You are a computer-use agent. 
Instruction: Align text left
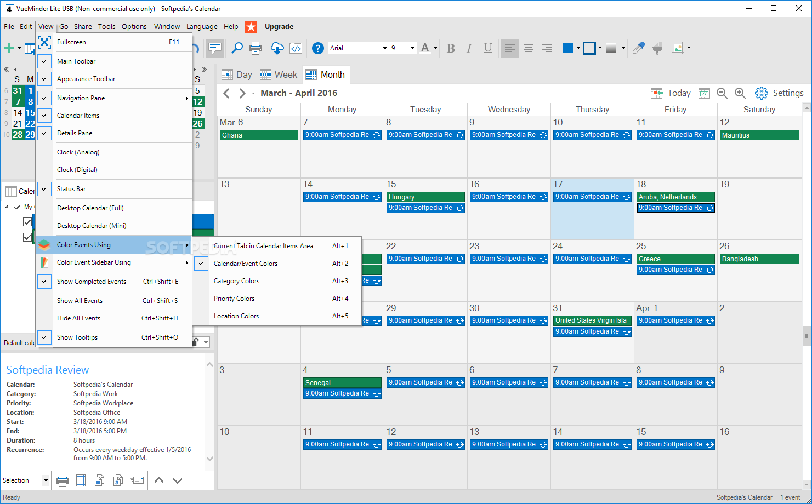509,48
